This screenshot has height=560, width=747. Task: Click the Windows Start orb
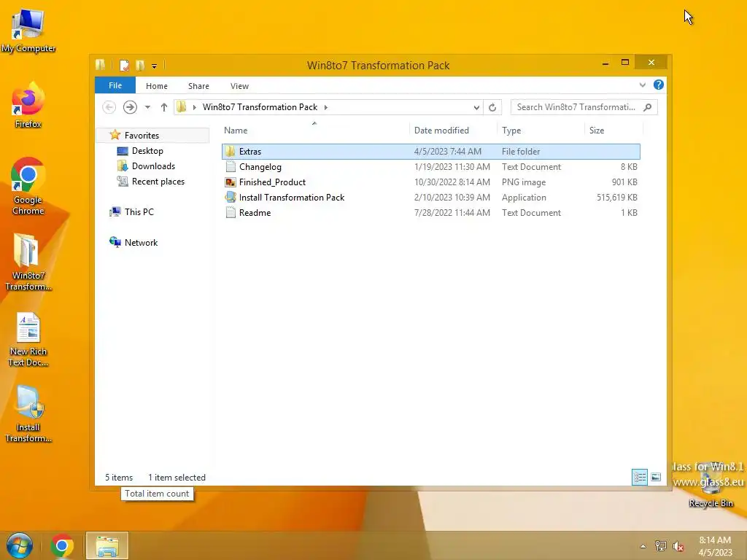(x=20, y=545)
